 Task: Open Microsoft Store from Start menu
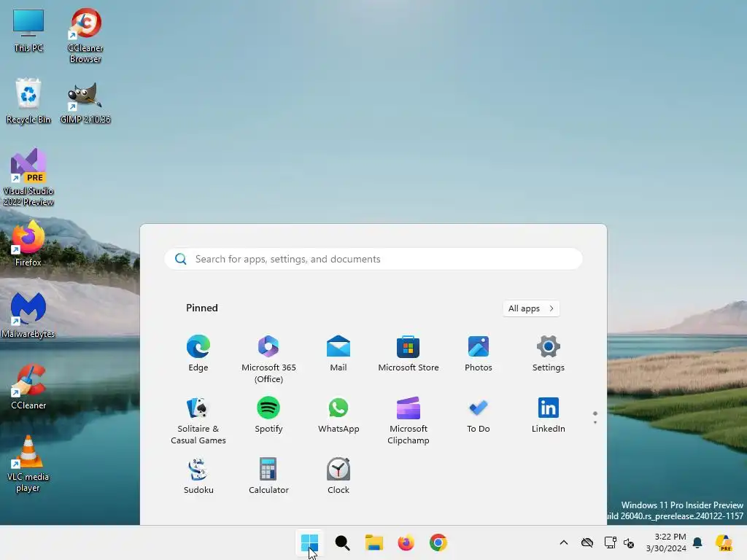(x=409, y=354)
